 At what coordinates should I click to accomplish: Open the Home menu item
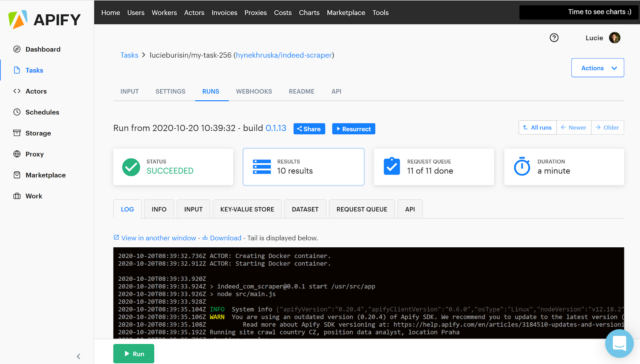(x=111, y=13)
